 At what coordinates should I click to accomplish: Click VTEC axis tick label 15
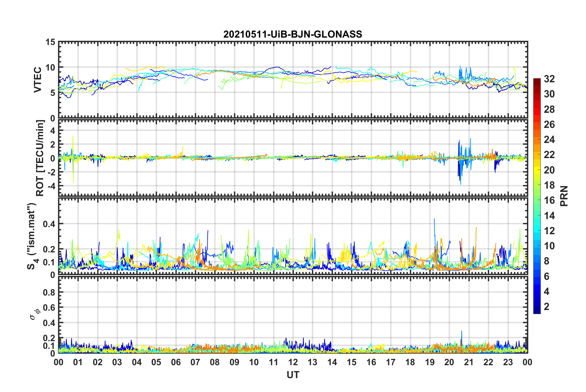[50, 42]
